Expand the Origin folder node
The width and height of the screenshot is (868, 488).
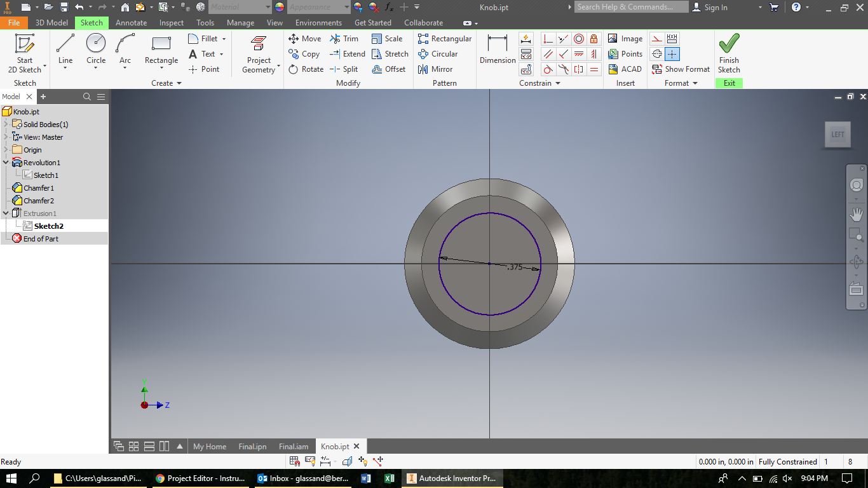pos(6,150)
